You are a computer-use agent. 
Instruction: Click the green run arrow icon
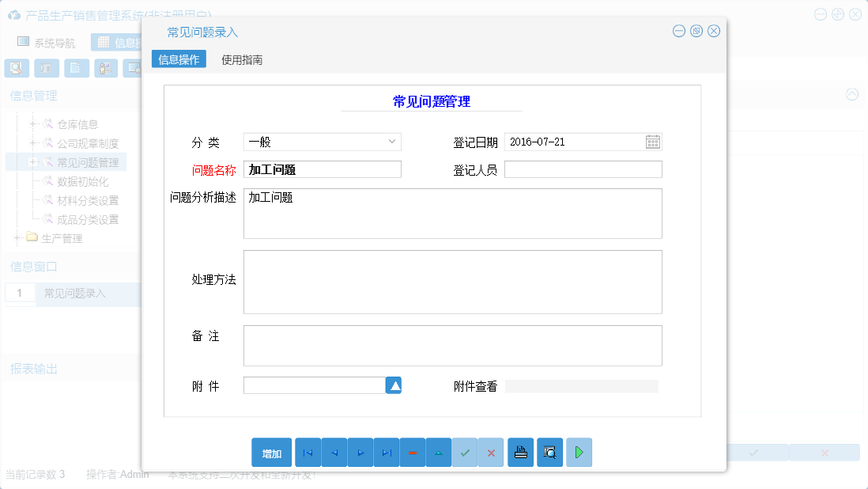tap(579, 452)
